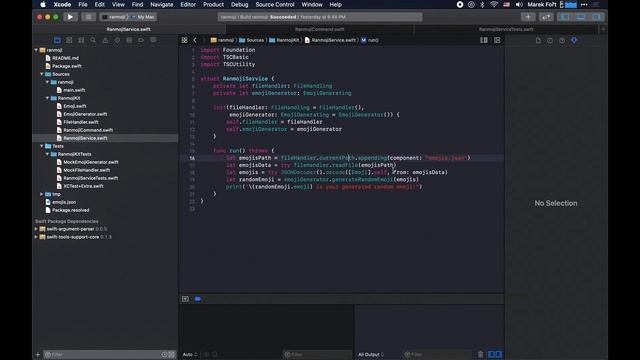The height and width of the screenshot is (360, 640).
Task: Toggle source-controlled files filter in navigator
Action: (172, 354)
